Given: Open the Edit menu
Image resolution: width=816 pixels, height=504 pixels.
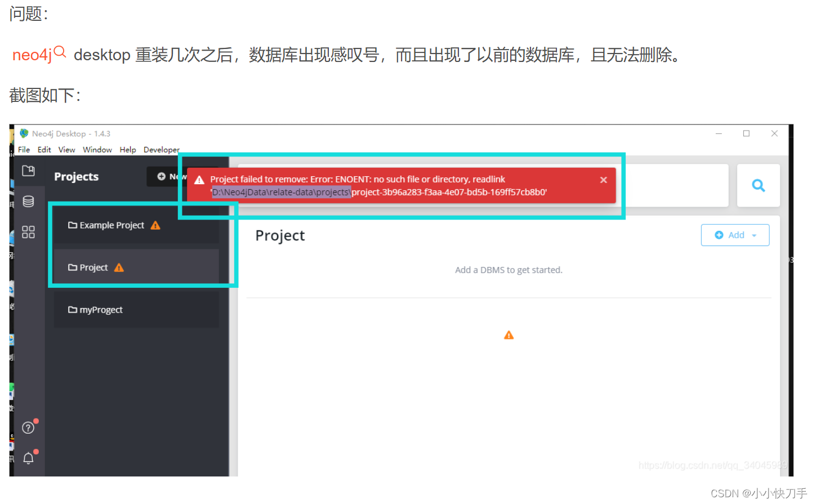Looking at the screenshot, I should tap(44, 150).
